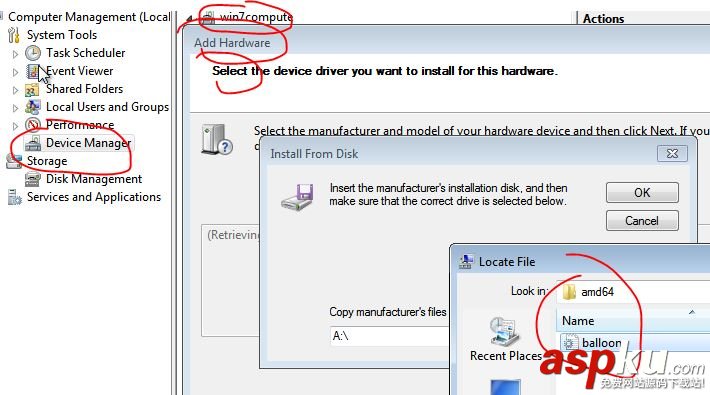The height and width of the screenshot is (395, 710).
Task: Expand the Performance node
Action: tap(15, 125)
